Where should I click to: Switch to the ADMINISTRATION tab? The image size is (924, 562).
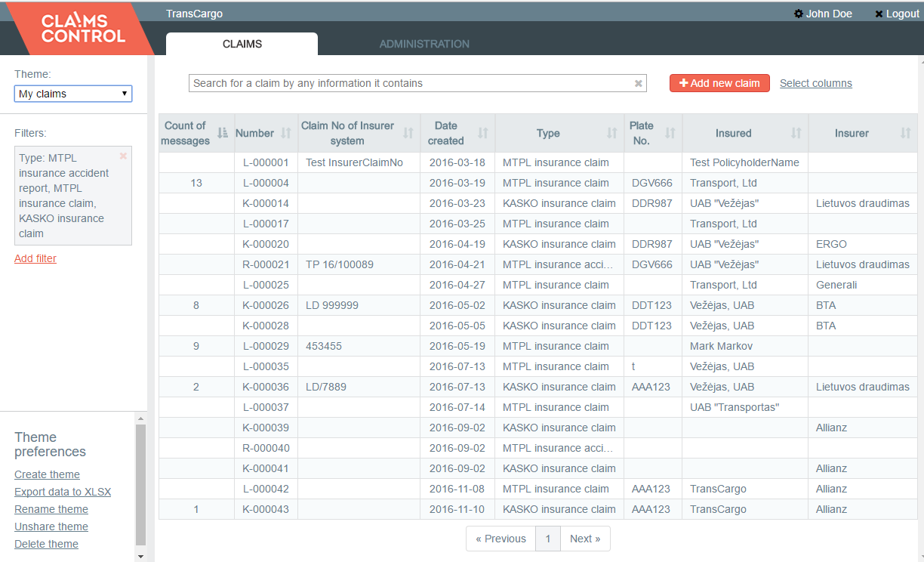tap(424, 44)
